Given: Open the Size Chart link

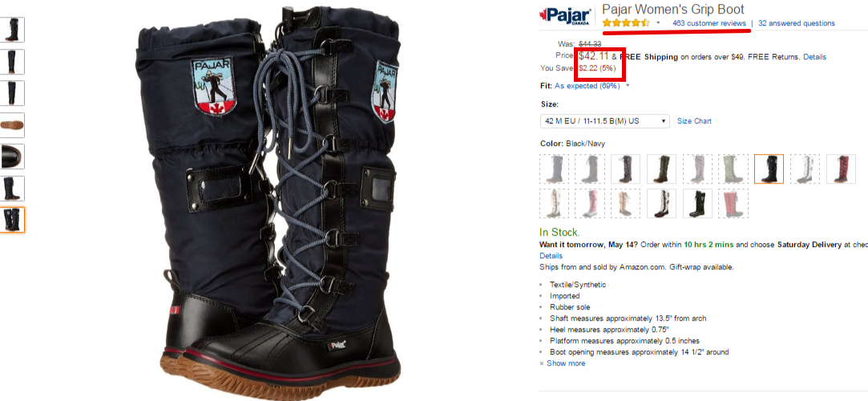Looking at the screenshot, I should click(x=694, y=121).
